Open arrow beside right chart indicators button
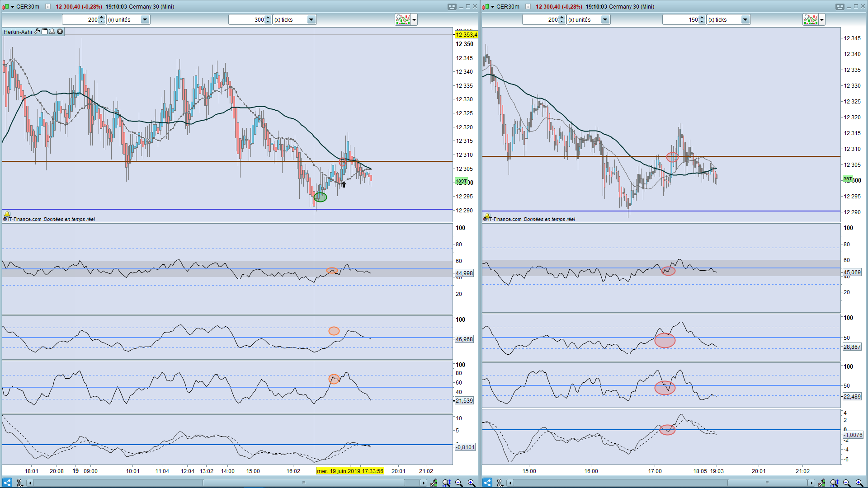 click(822, 19)
